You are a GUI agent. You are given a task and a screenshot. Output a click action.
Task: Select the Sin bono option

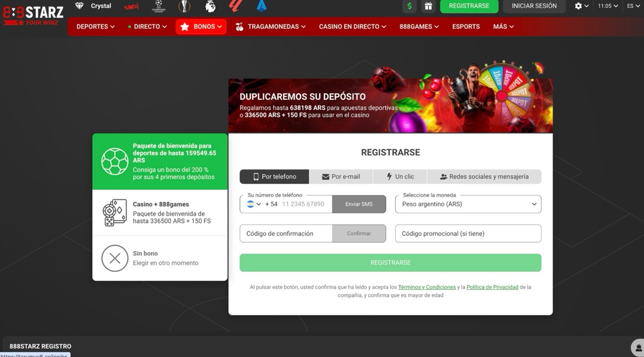[160, 258]
